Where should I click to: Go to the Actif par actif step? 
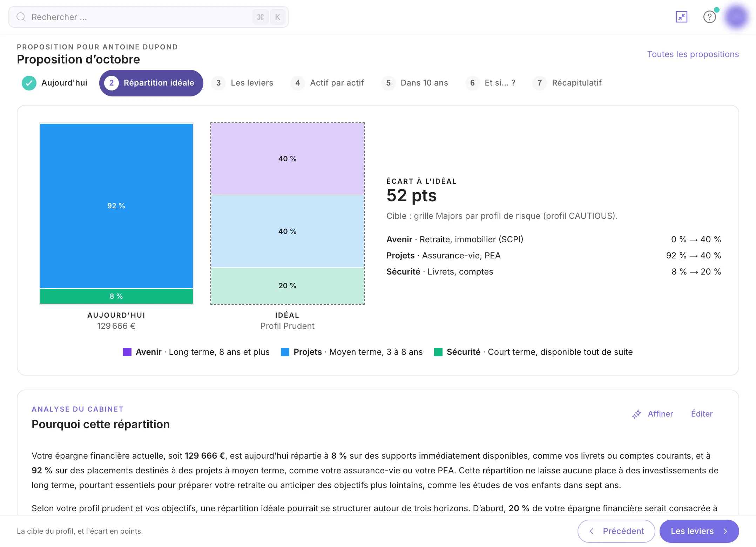point(328,83)
